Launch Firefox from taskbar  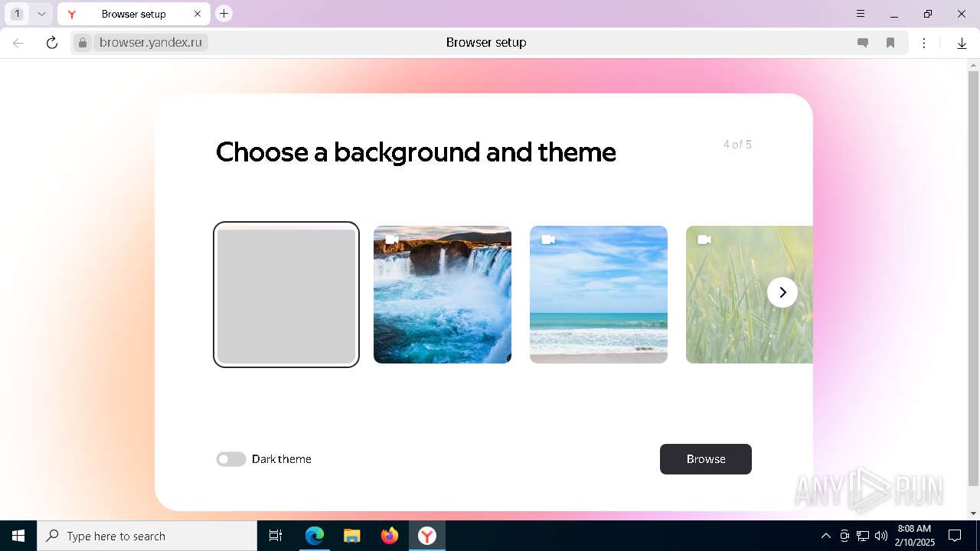[390, 536]
